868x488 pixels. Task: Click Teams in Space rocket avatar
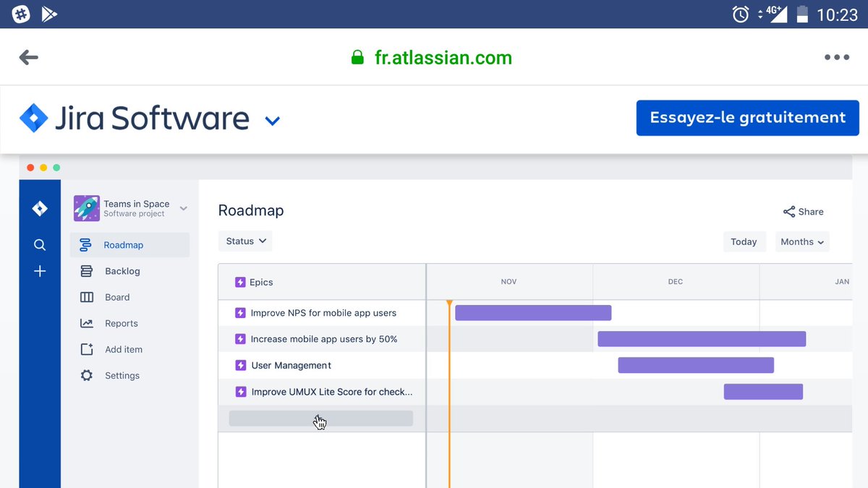86,208
